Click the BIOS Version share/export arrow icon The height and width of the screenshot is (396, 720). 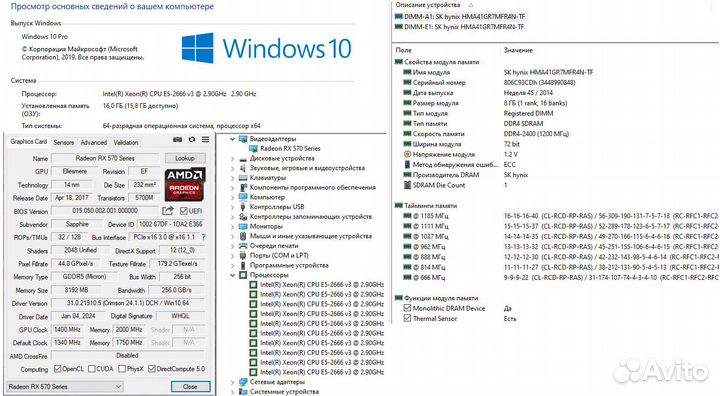[x=168, y=211]
